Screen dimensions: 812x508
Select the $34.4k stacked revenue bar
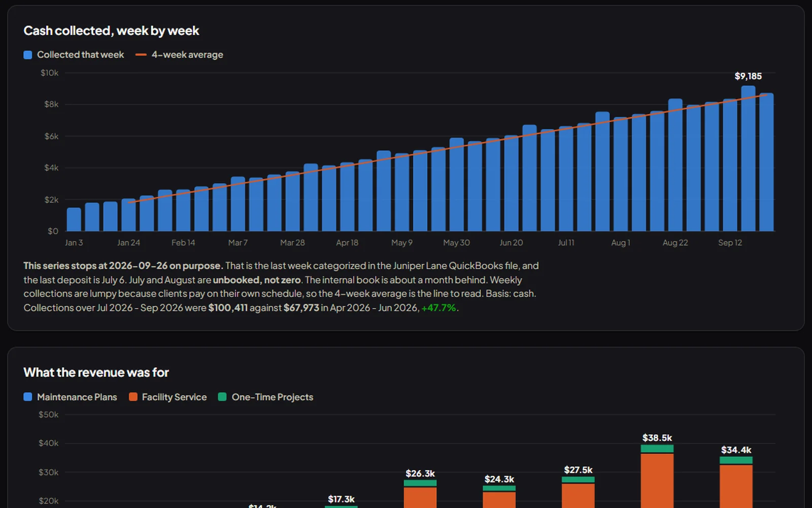coord(736,482)
